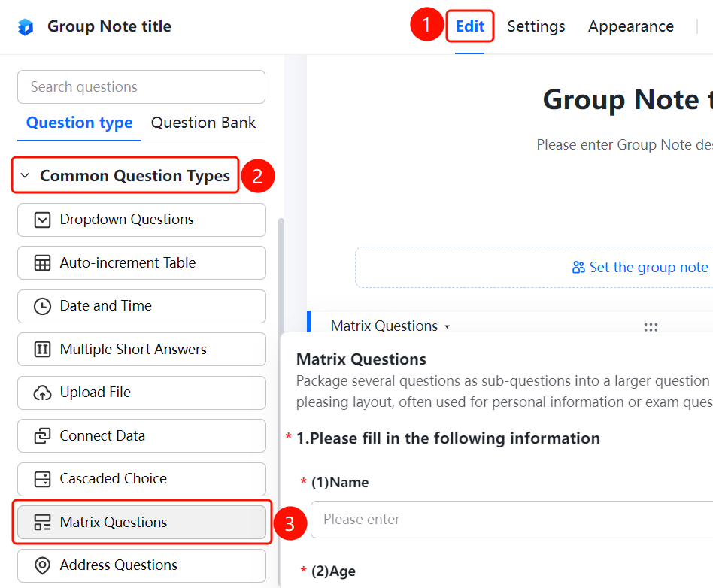
Task: Click the Matrix Questions layout icon
Action: tap(42, 522)
